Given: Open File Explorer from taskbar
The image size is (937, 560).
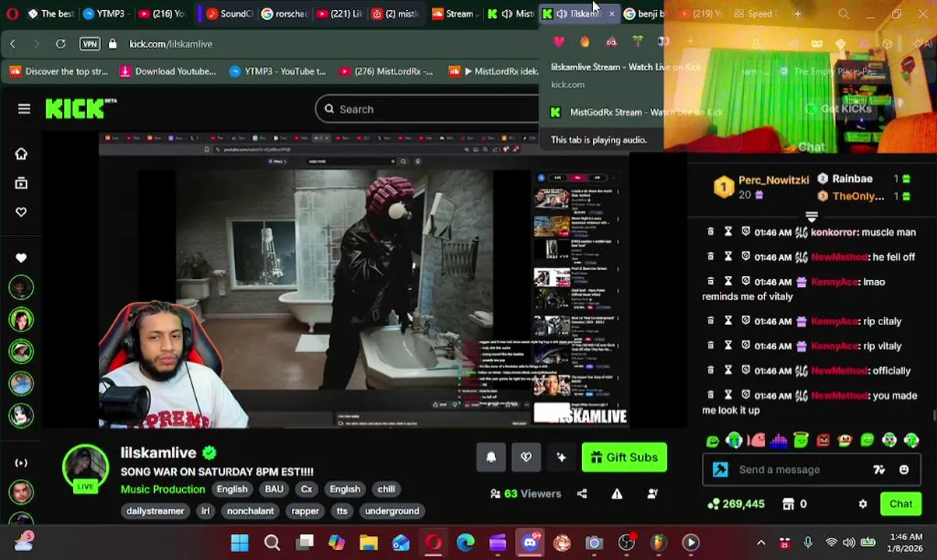Looking at the screenshot, I should tap(368, 542).
